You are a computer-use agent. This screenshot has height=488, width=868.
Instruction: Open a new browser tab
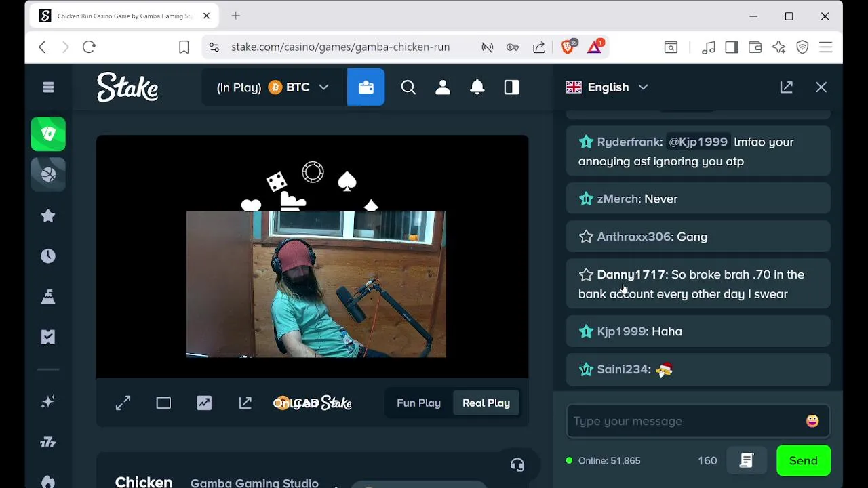[236, 16]
